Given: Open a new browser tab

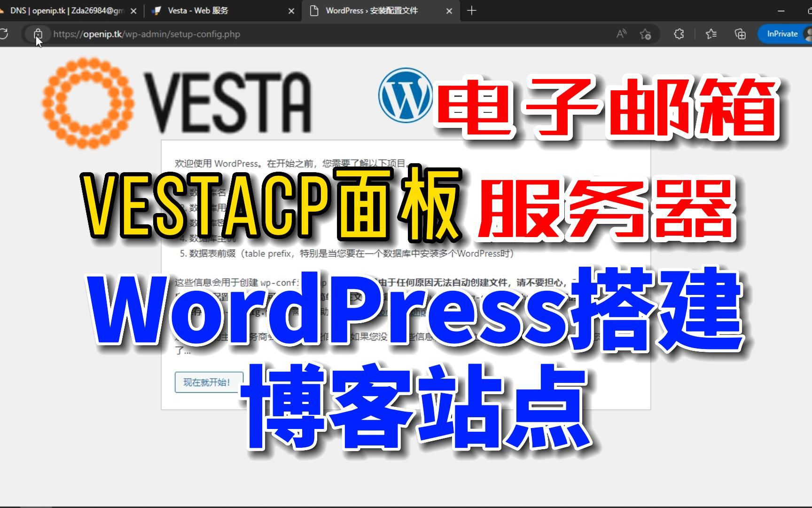Looking at the screenshot, I should (472, 10).
